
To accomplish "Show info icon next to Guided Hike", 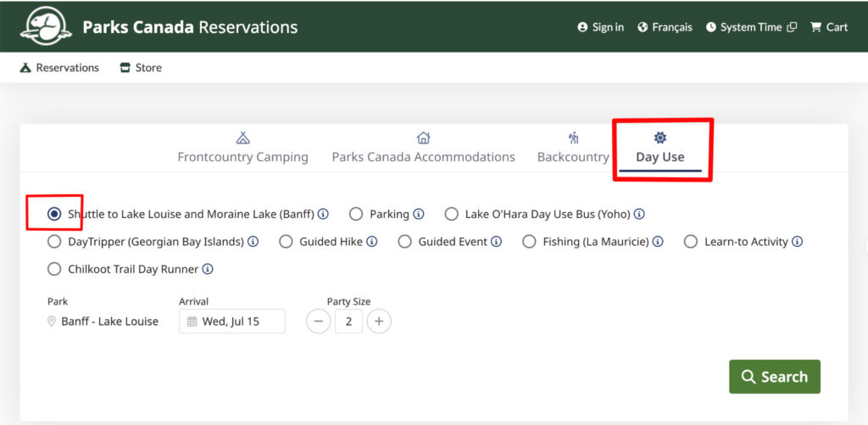I will 372,242.
